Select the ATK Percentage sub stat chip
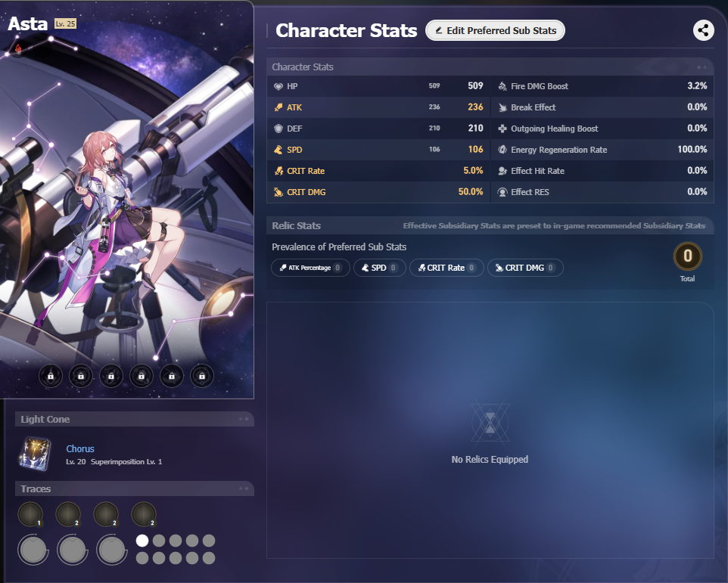 [x=310, y=268]
